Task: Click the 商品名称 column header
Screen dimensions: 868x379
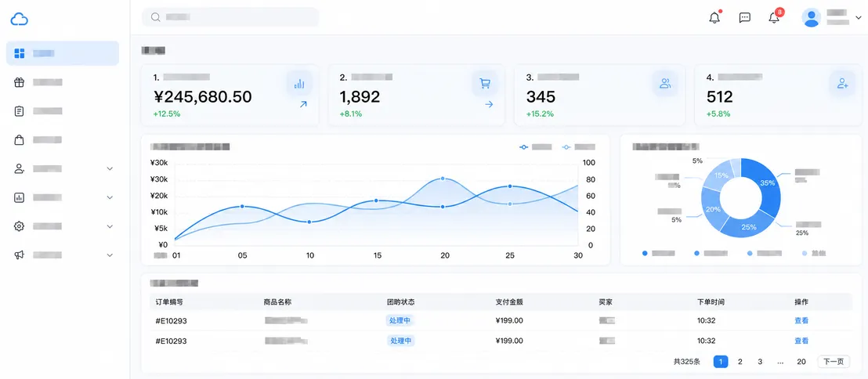Action: pyautogui.click(x=278, y=302)
